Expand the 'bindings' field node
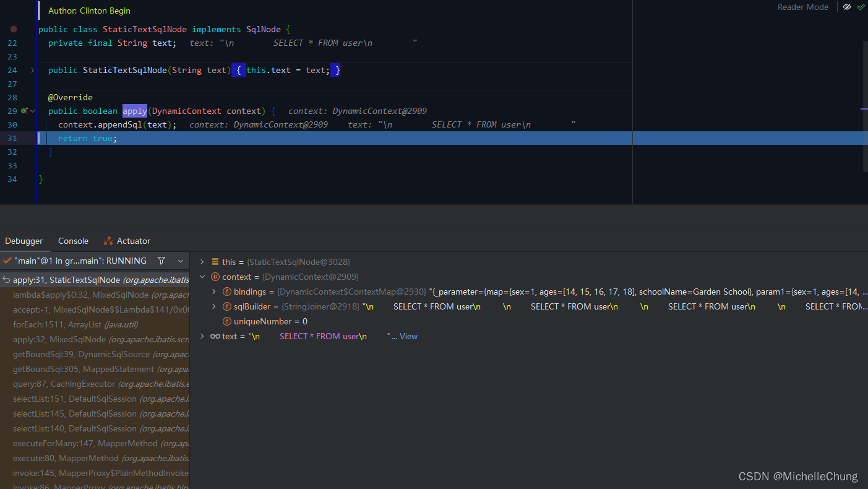 click(x=214, y=292)
